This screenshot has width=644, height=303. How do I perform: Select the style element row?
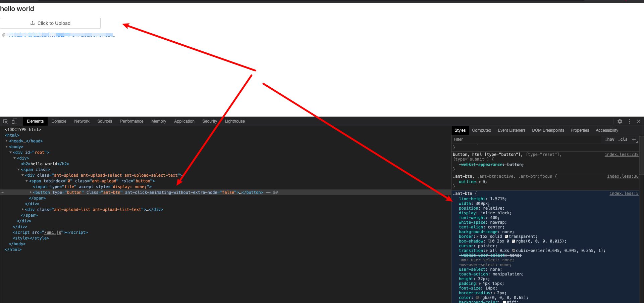31,238
